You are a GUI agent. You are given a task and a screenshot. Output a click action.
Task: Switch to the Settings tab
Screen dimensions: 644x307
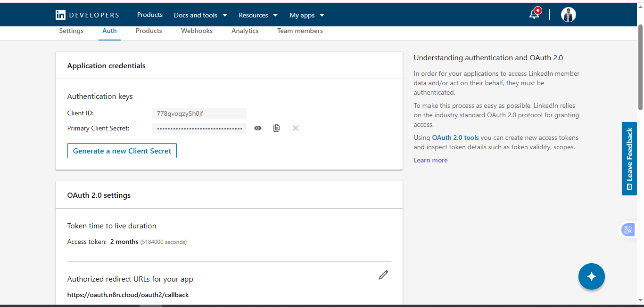tap(71, 31)
